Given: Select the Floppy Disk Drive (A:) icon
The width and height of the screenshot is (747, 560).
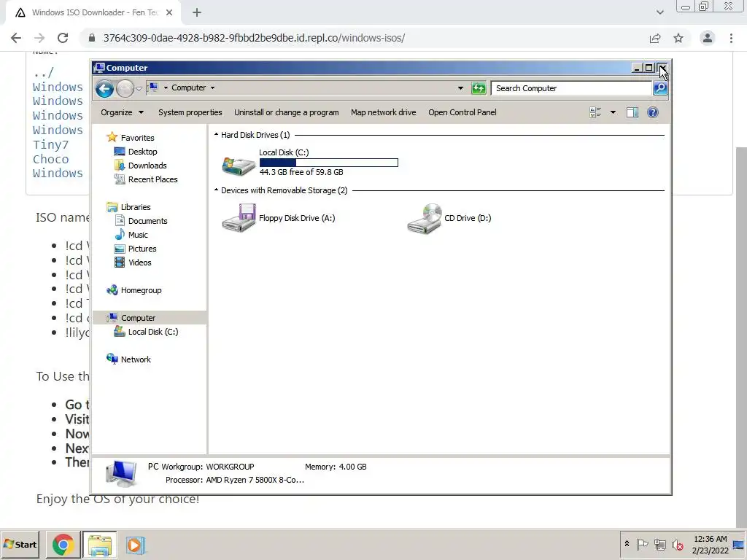Looking at the screenshot, I should tap(239, 218).
